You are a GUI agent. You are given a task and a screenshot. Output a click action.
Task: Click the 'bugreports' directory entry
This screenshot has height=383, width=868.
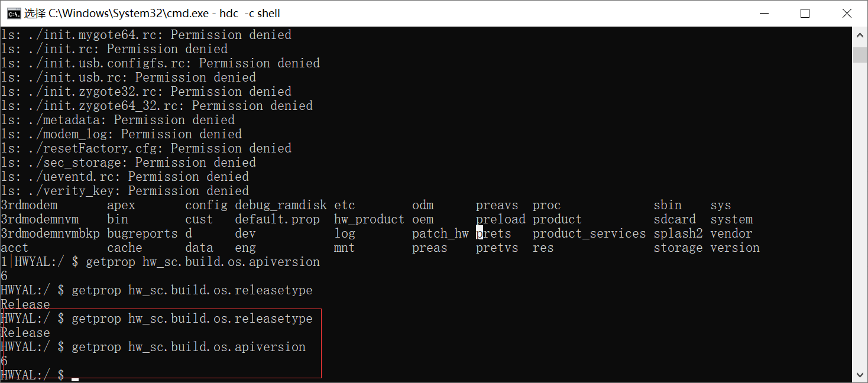(x=142, y=233)
